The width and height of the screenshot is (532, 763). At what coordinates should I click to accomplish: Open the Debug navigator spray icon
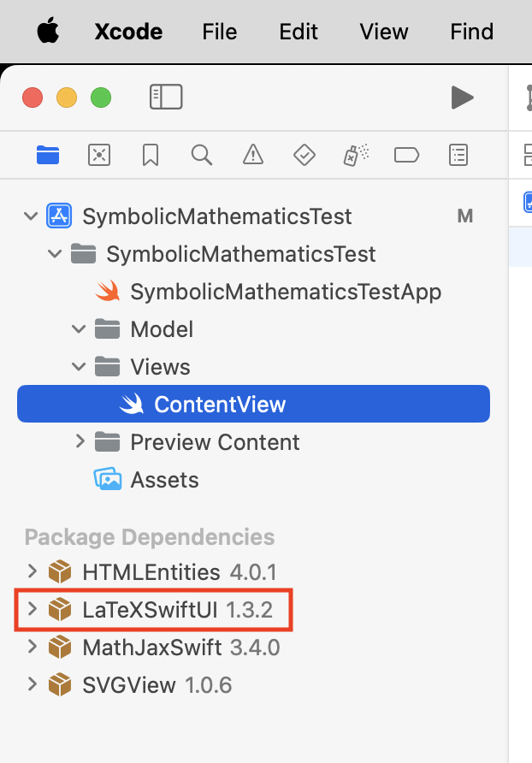(x=356, y=155)
